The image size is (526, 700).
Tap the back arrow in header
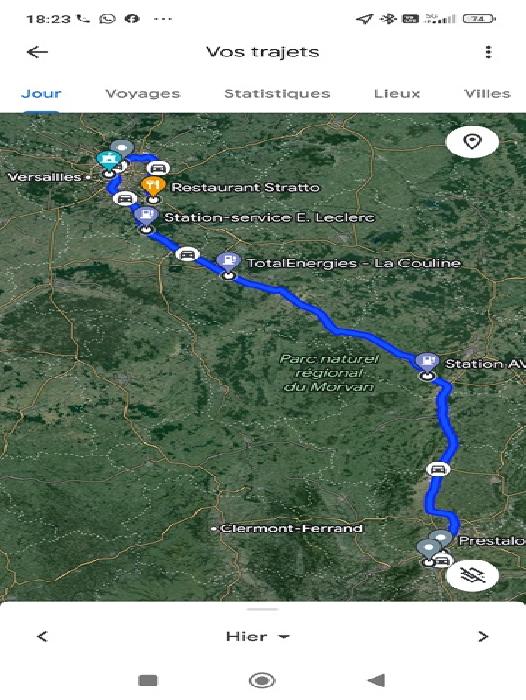(x=37, y=52)
